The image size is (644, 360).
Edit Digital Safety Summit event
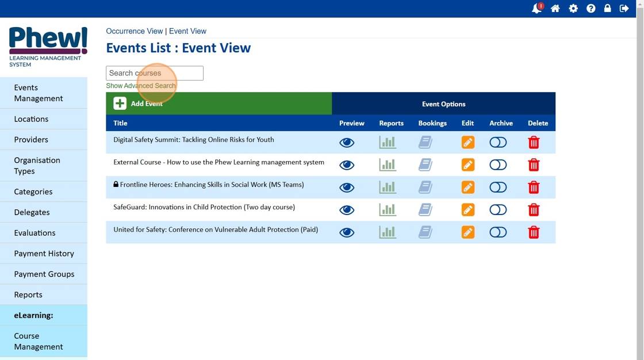tap(468, 142)
